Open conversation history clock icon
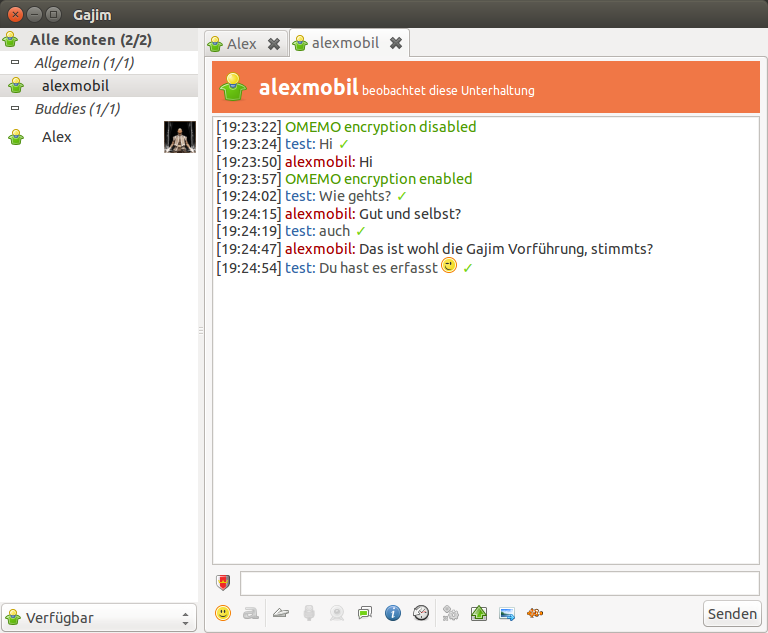The image size is (768, 633). click(421, 613)
